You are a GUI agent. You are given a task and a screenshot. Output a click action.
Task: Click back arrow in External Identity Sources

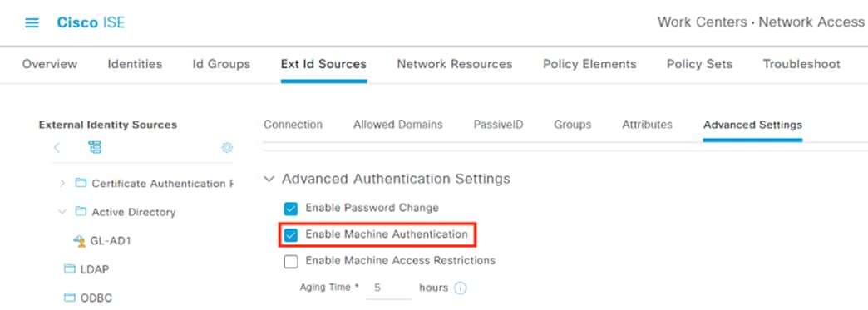tap(57, 148)
